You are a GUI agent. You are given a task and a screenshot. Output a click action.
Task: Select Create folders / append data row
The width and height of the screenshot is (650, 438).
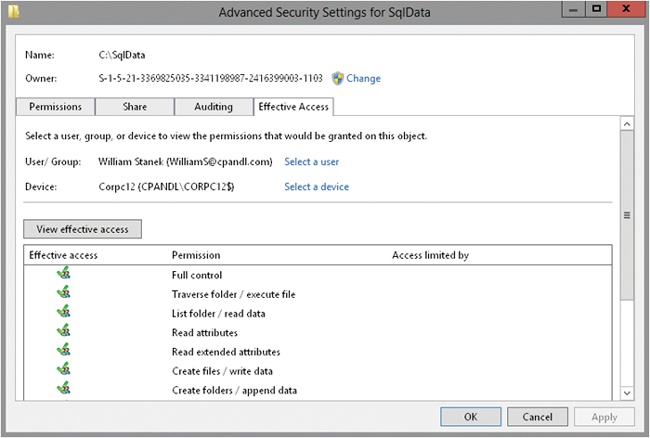pos(318,390)
